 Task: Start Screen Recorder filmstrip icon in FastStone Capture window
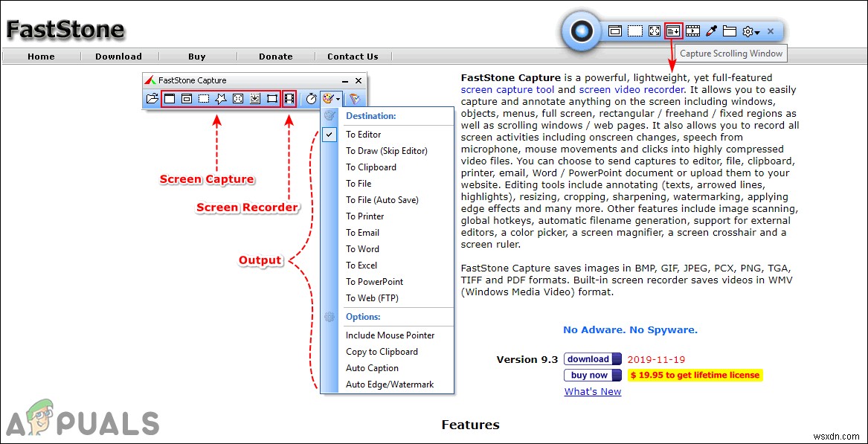click(x=289, y=99)
